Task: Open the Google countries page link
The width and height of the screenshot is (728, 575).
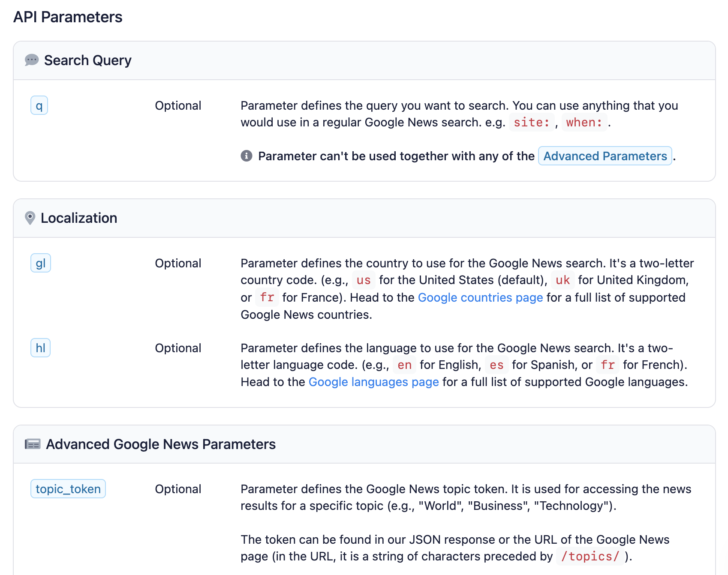Action: coord(480,297)
